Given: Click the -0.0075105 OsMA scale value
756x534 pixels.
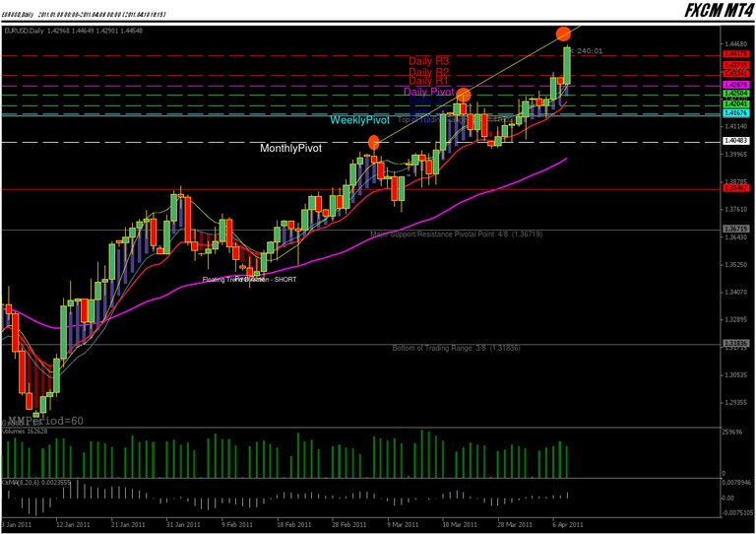Looking at the screenshot, I should (x=737, y=512).
